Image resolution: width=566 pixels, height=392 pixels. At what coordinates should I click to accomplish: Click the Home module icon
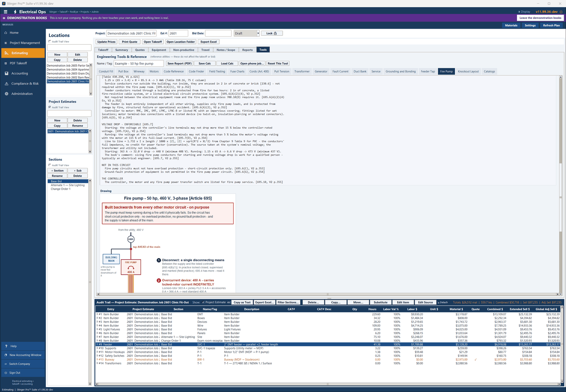6,33
